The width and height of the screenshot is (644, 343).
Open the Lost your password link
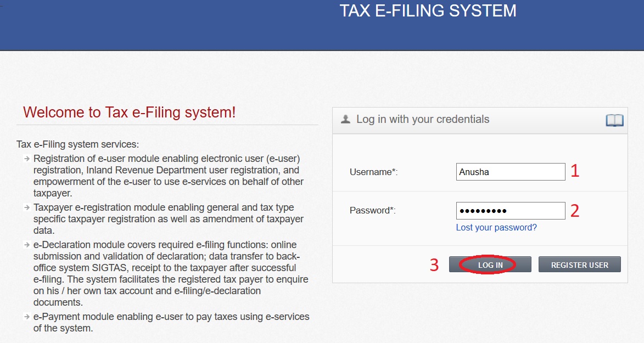coord(496,227)
